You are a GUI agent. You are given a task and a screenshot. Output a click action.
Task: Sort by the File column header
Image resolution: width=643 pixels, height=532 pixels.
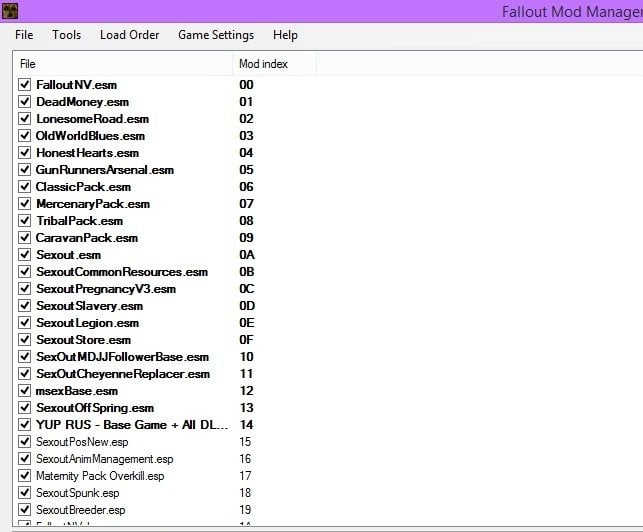click(x=123, y=64)
